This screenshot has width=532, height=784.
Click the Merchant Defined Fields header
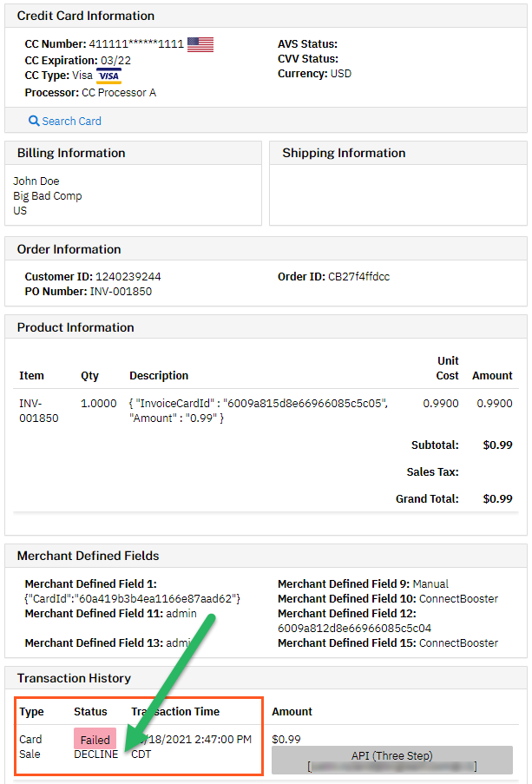tap(89, 556)
